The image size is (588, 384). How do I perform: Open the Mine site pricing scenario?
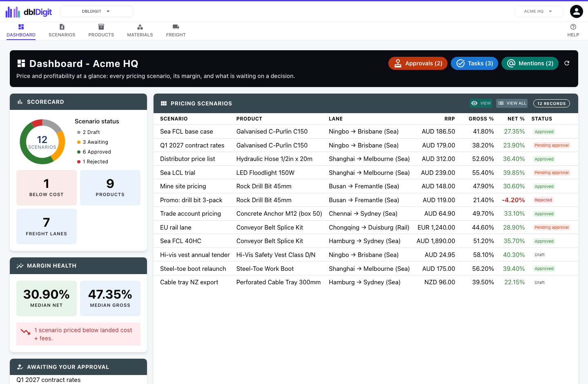366,186
